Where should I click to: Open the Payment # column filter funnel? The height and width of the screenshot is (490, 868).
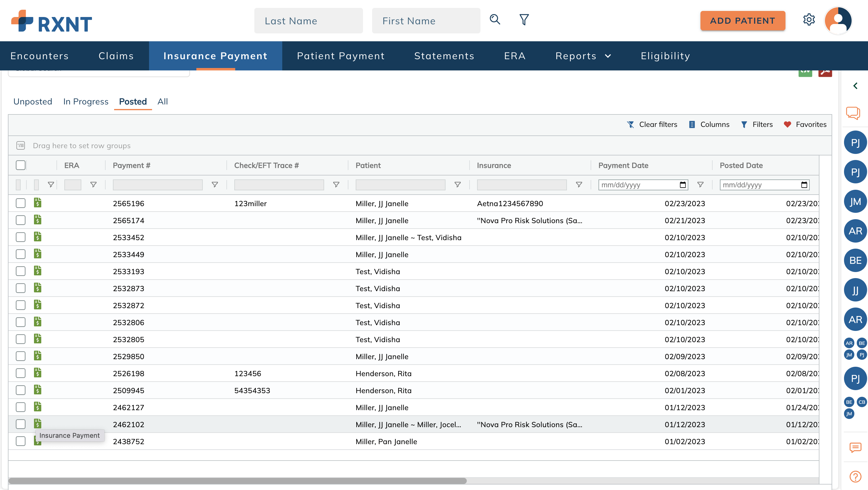(x=215, y=185)
